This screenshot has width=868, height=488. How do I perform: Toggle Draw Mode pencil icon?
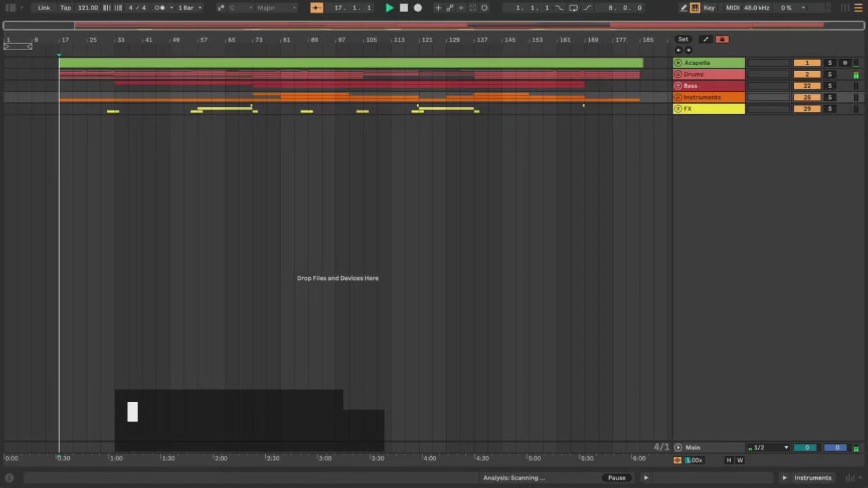(684, 8)
